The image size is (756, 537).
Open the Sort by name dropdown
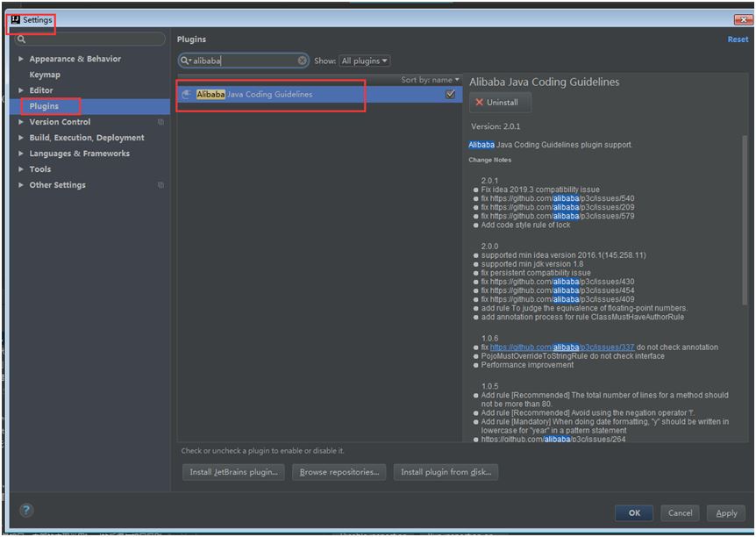[430, 80]
